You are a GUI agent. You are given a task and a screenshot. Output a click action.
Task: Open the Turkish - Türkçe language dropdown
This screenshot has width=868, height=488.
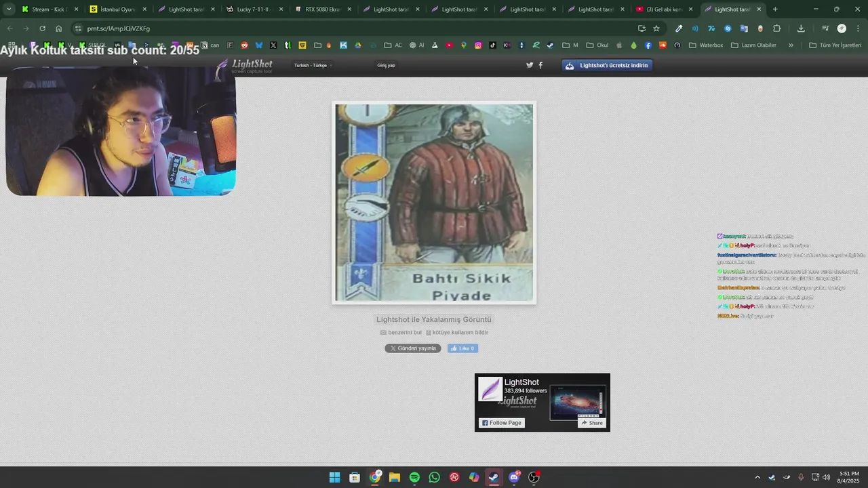click(x=313, y=65)
